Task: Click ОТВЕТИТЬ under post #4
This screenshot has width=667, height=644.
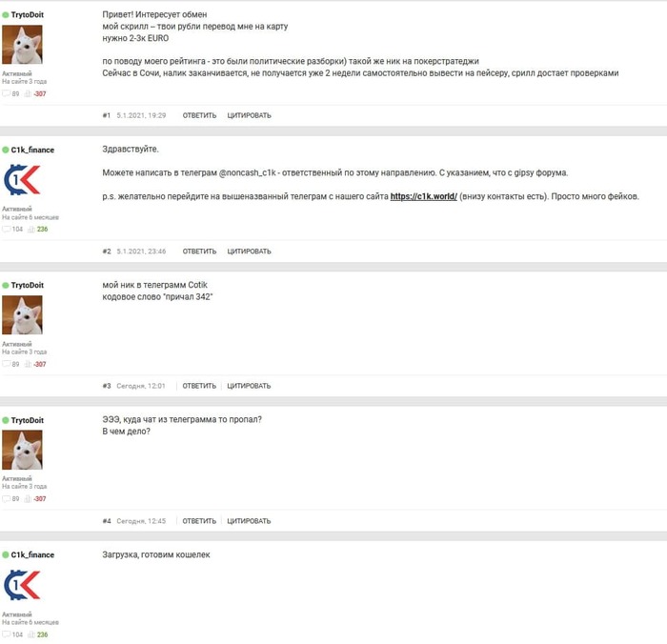Action: [x=199, y=521]
